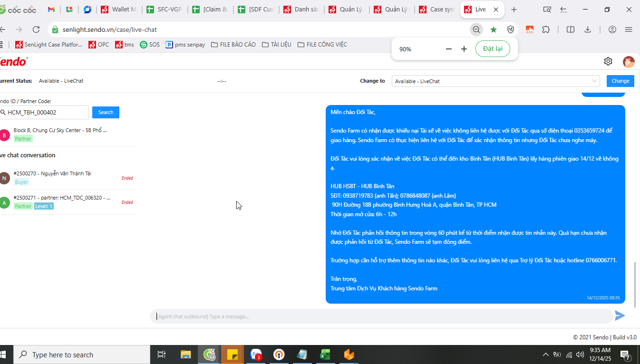The image size is (640, 364).
Task: Open the browser profile icon
Action: pyautogui.click(x=612, y=29)
